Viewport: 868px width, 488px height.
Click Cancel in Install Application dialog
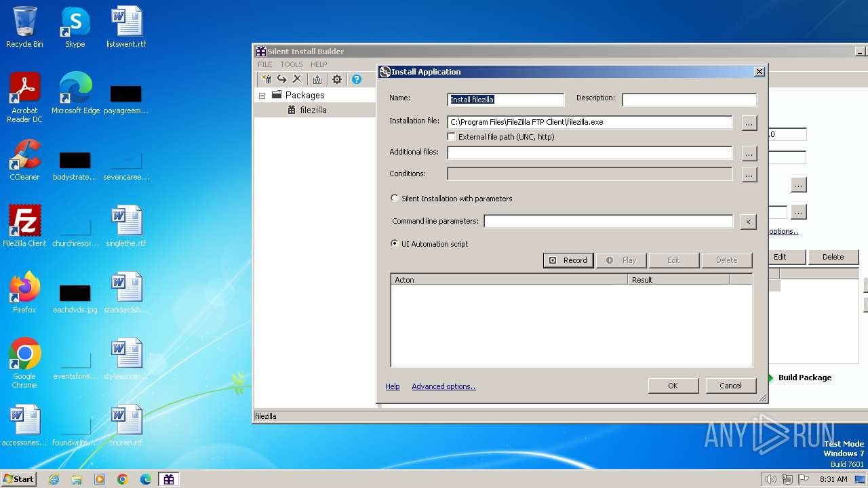click(730, 386)
